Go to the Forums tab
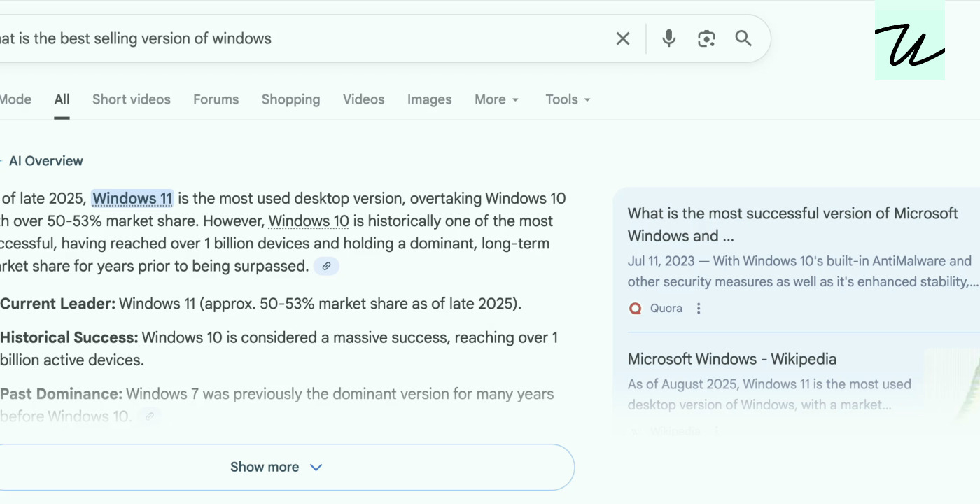This screenshot has height=504, width=980. (x=216, y=99)
